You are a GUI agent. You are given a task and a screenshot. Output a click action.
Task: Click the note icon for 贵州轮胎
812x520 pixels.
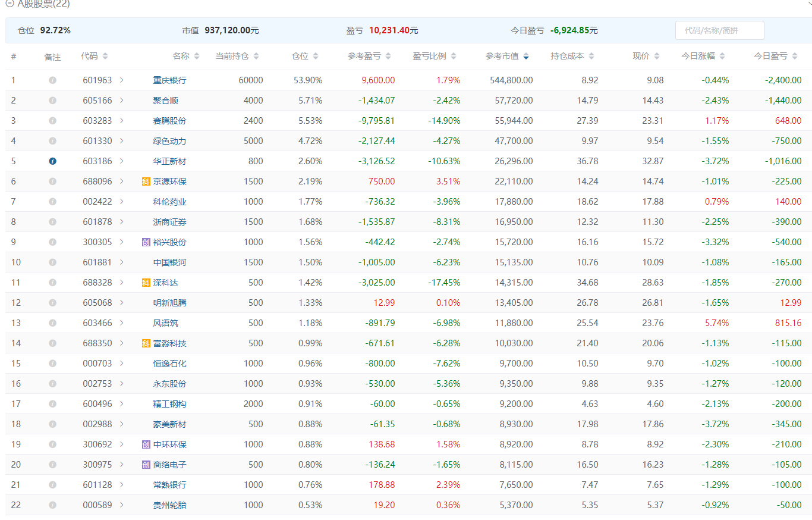pos(52,505)
